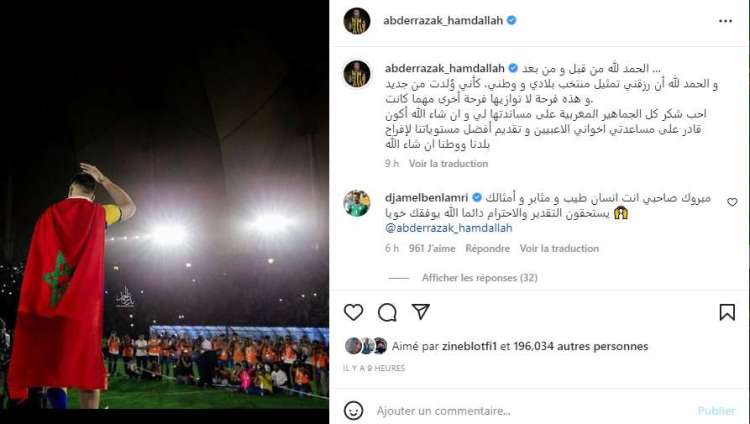Image resolution: width=750 pixels, height=424 pixels.
Task: Click abderrazak_hamdallah header profile picture
Action: 357,21
